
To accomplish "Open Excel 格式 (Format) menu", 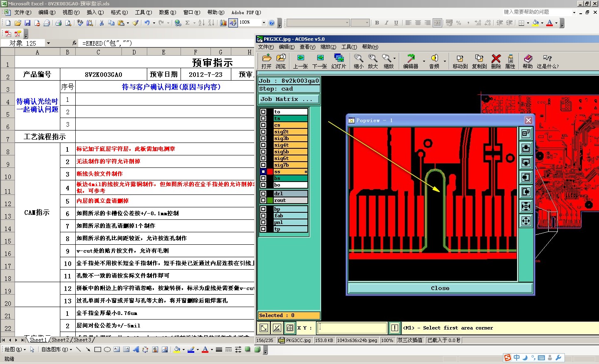I will pos(119,12).
